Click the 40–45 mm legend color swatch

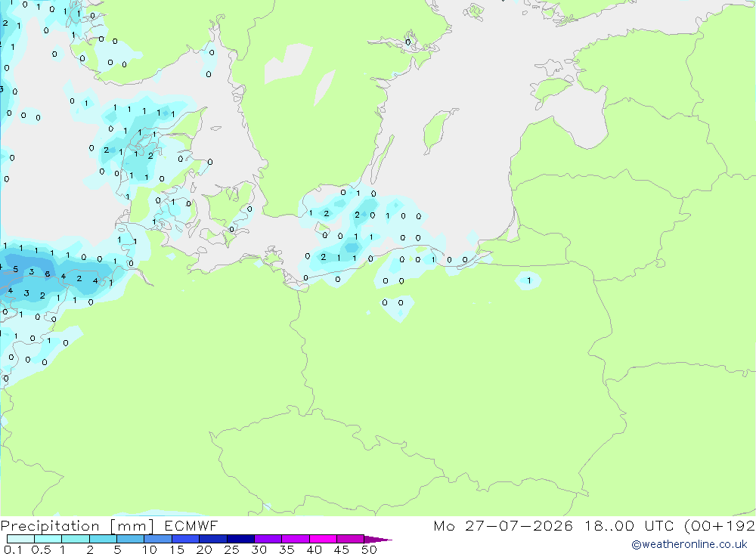323,539
